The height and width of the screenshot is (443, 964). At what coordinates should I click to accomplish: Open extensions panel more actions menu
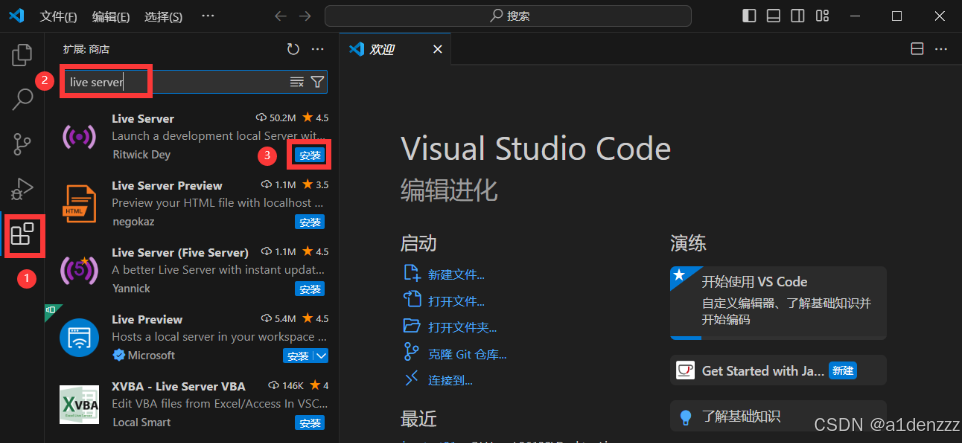317,49
